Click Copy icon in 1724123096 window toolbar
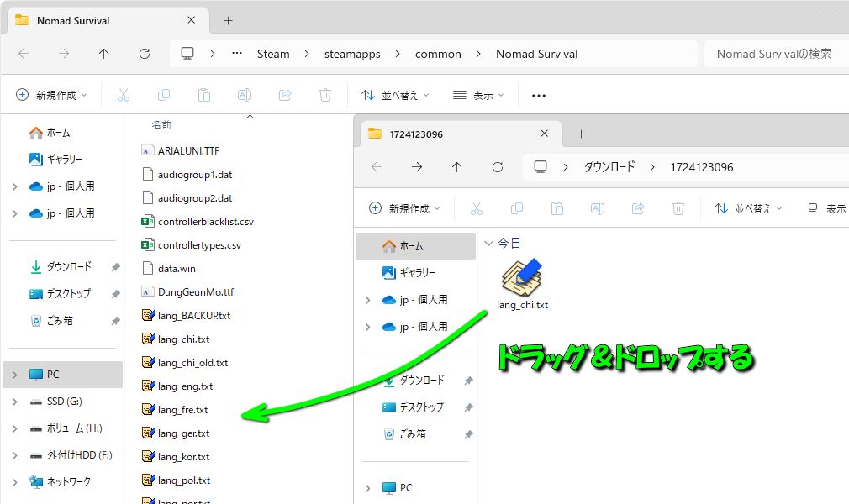The image size is (849, 504). (517, 208)
